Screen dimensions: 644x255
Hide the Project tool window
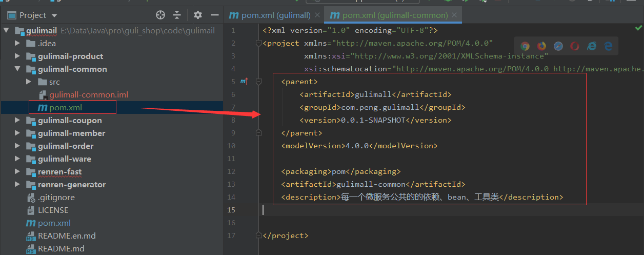point(215,15)
